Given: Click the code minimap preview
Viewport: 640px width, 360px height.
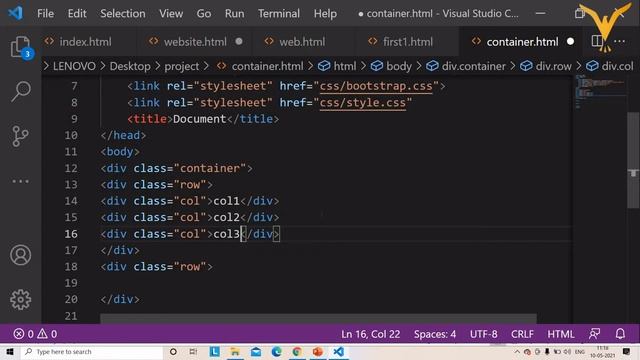Looking at the screenshot, I should tap(599, 91).
